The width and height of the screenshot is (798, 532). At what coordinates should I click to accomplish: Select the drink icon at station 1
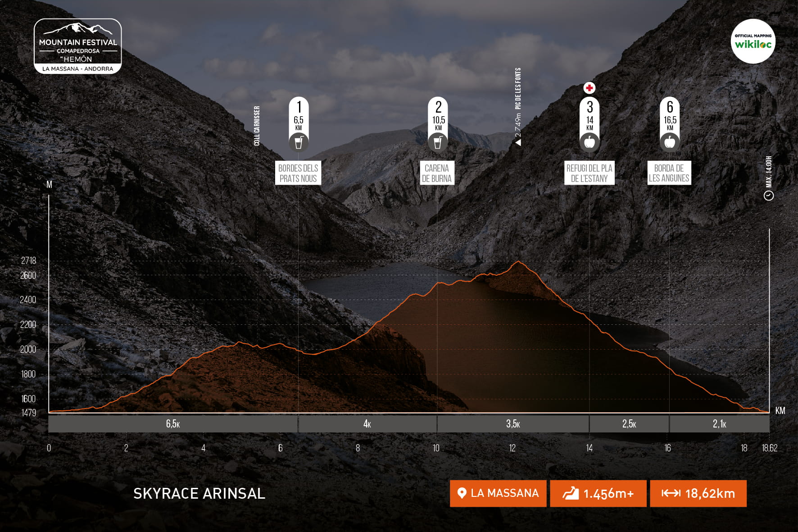tap(298, 143)
